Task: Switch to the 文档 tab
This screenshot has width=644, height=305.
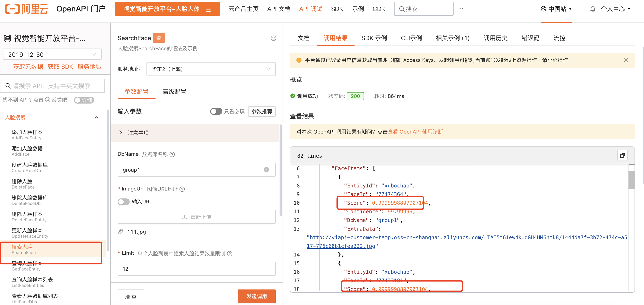Action: pyautogui.click(x=303, y=38)
